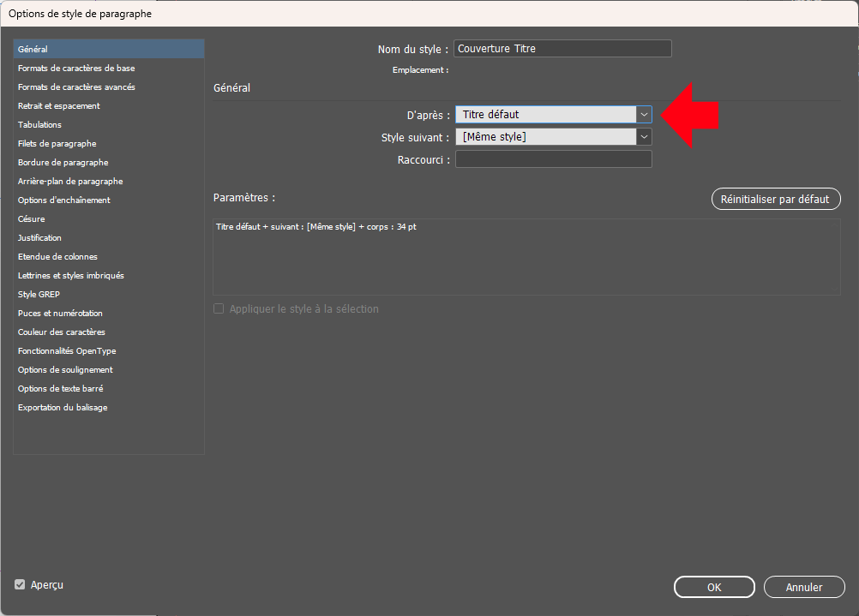Select Bordure de paragraphe
Viewport: 859px width, 616px height.
click(63, 163)
